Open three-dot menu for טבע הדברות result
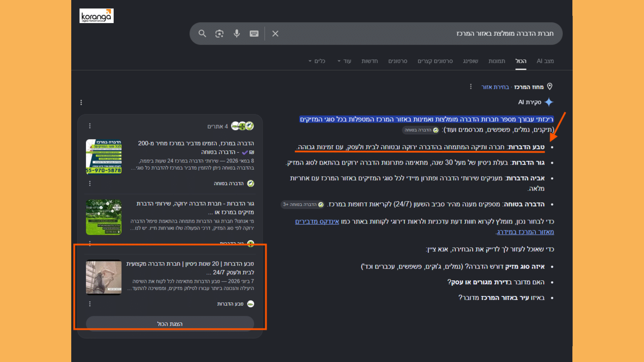Viewport: 644px width, 362px height. point(90,304)
